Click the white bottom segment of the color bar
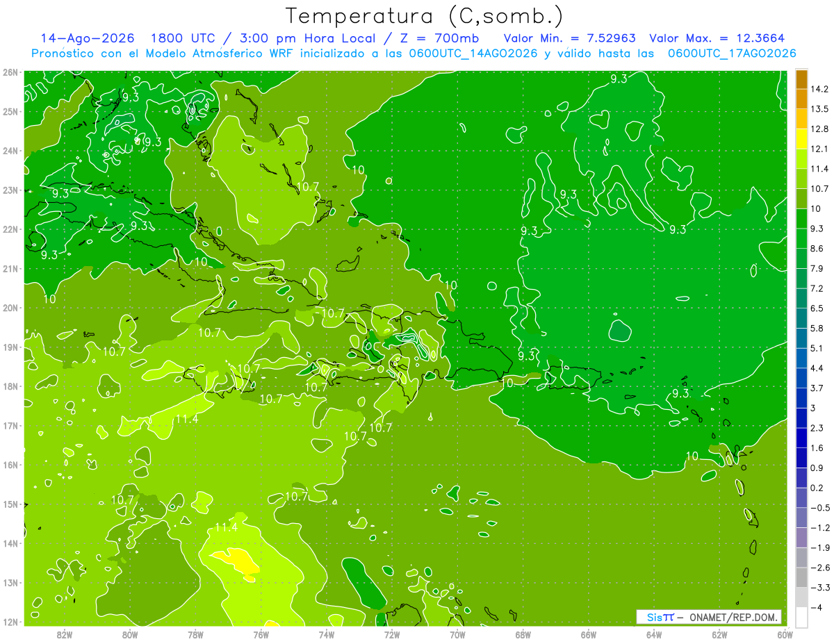This screenshot has height=644, width=834. point(801,617)
